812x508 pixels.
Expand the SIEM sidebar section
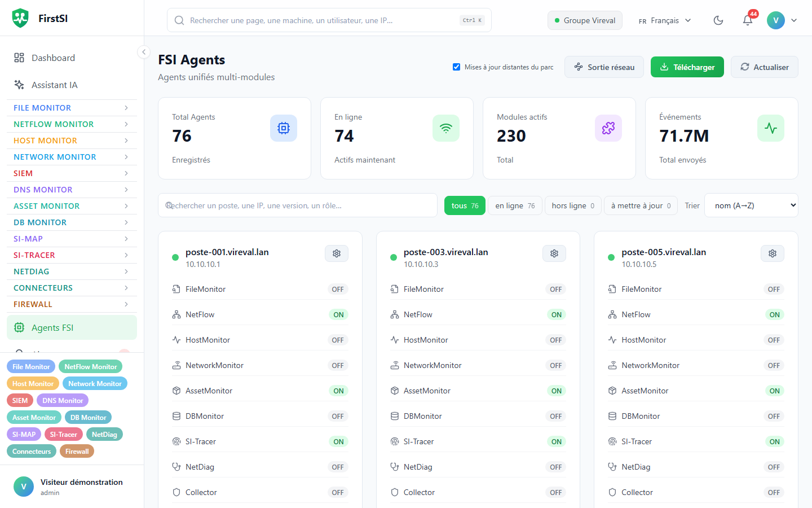(x=72, y=173)
